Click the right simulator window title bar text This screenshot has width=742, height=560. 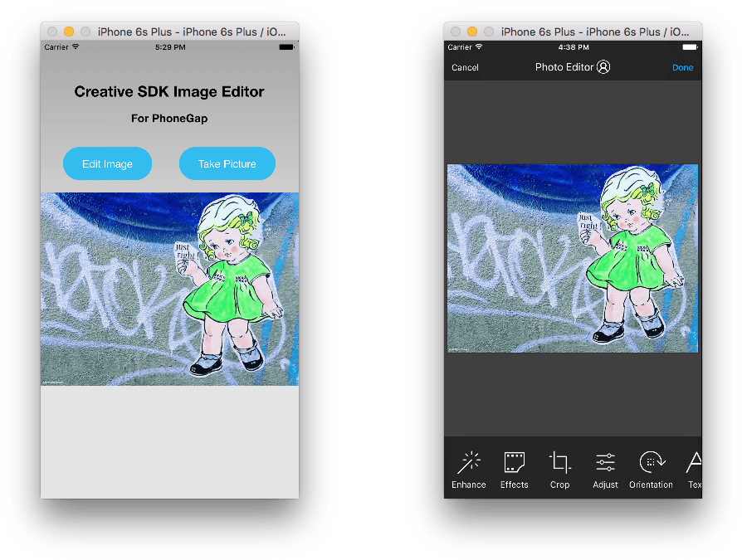click(595, 32)
